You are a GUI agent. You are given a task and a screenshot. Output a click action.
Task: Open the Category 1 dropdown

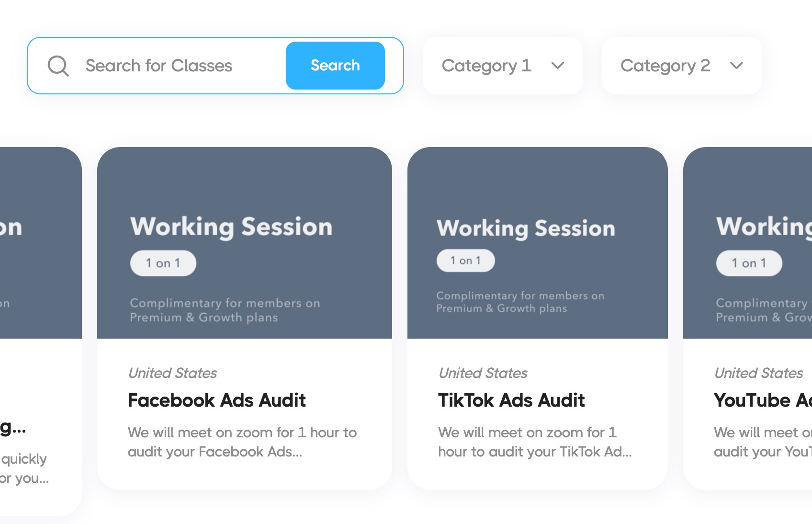(x=503, y=66)
